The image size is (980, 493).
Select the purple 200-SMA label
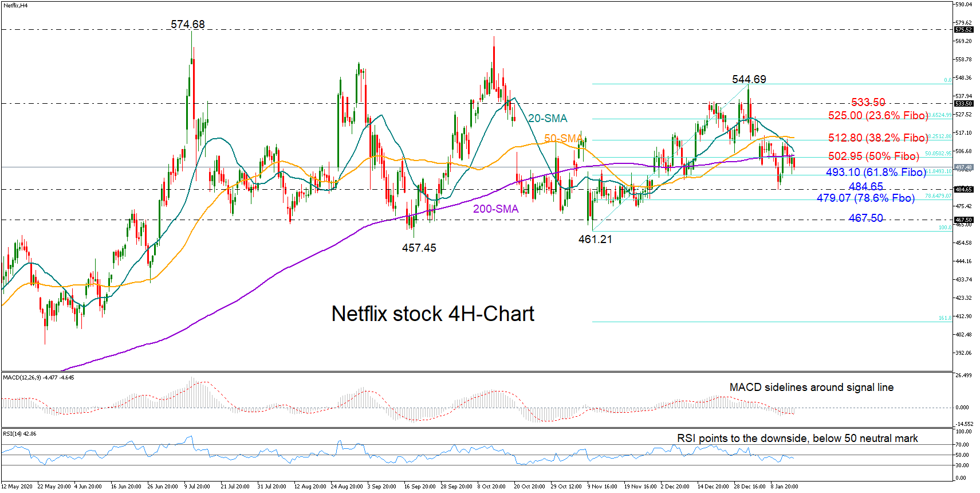[495, 209]
